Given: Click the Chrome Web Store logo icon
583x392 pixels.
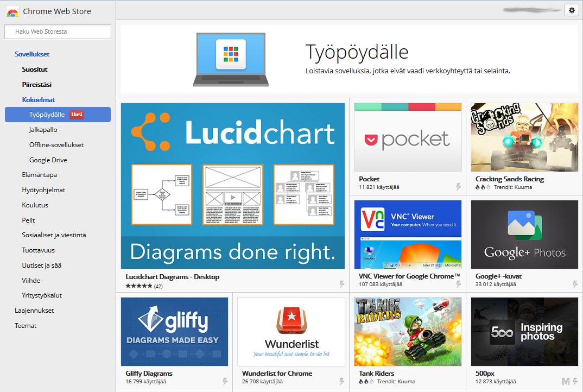Looking at the screenshot, I should (x=13, y=11).
